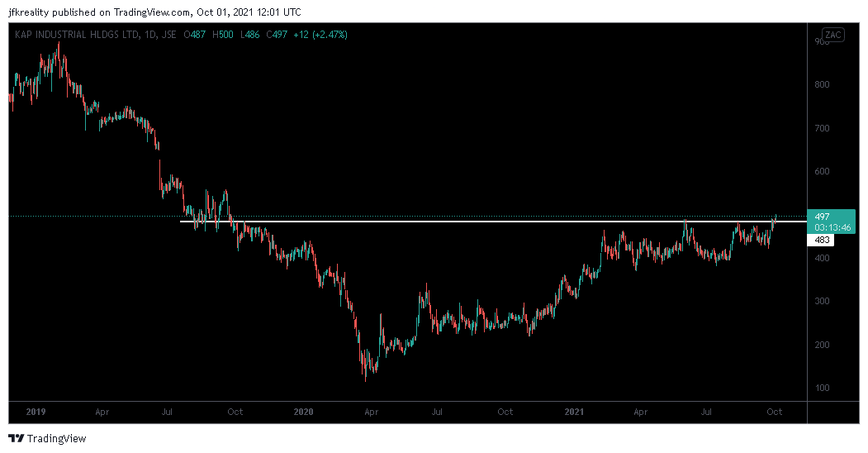Click the ZAC currency button
This screenshot has height=453, width=868.
pyautogui.click(x=833, y=35)
